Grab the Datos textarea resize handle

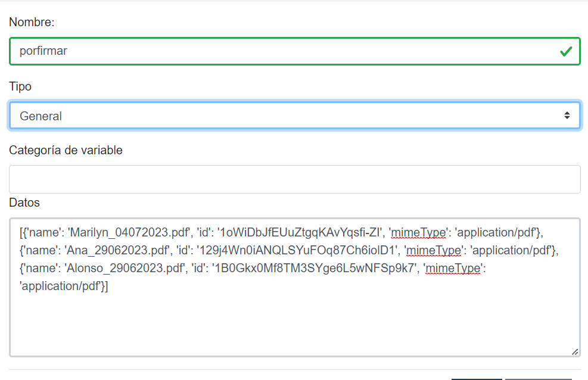pyautogui.click(x=574, y=351)
